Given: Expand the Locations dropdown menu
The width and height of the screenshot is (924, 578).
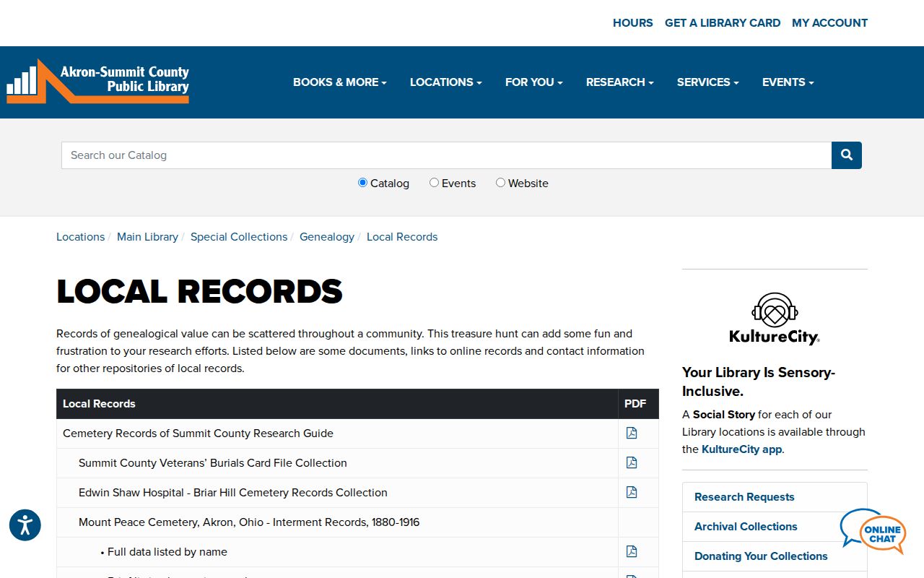Looking at the screenshot, I should 446,82.
